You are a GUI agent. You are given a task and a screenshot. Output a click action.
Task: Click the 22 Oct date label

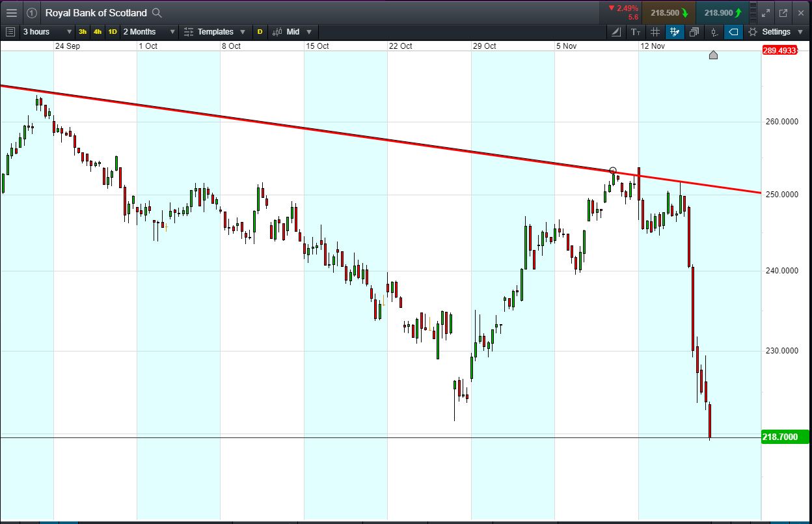tap(401, 46)
